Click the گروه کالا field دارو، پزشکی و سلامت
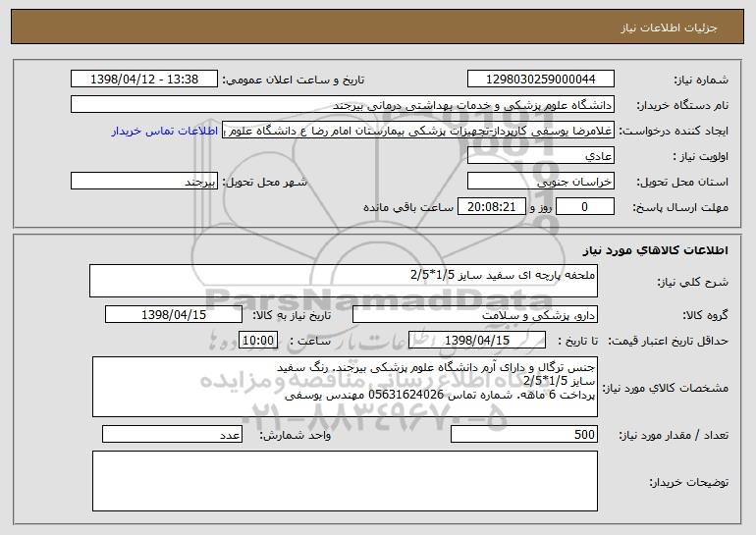The image size is (756, 535). point(475,315)
